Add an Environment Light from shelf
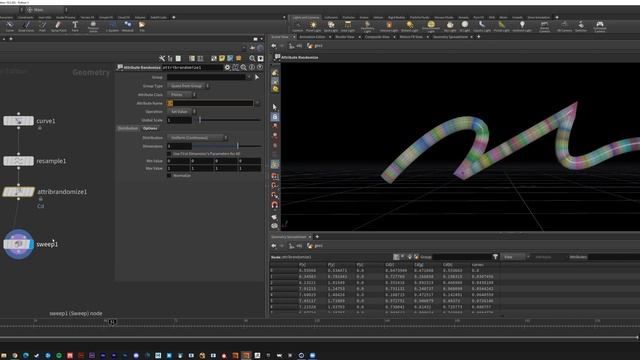This screenshot has width=640, height=360. [x=431, y=27]
